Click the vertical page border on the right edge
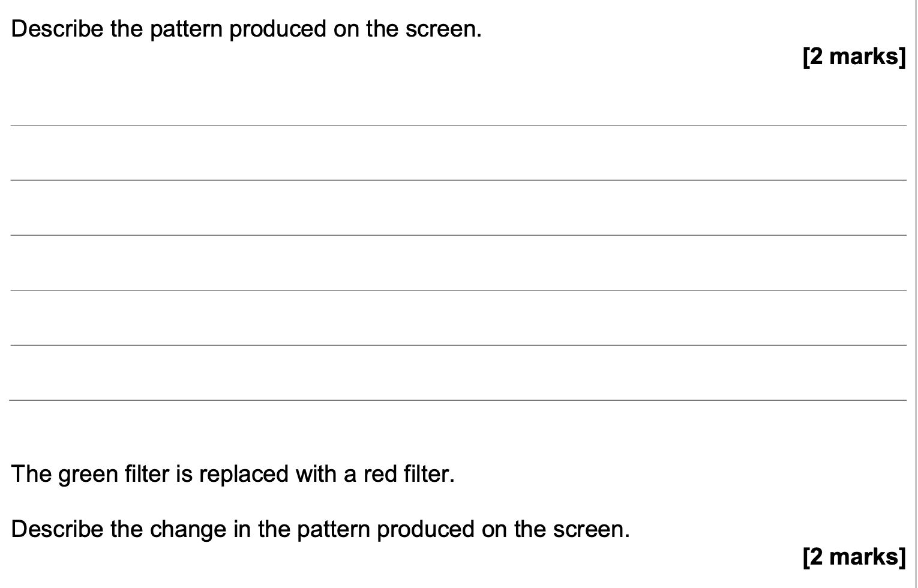918x588 pixels. (916, 294)
